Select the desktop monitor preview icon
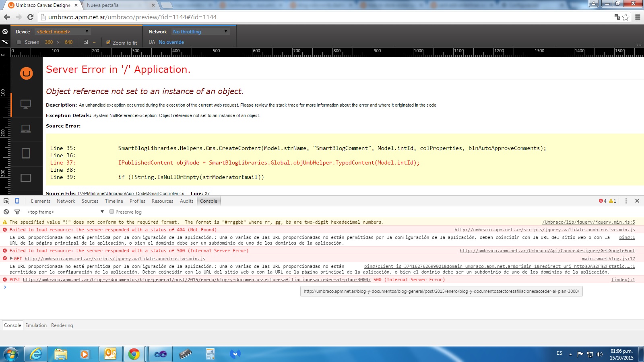Viewport: 644px width, 362px height. point(26,104)
